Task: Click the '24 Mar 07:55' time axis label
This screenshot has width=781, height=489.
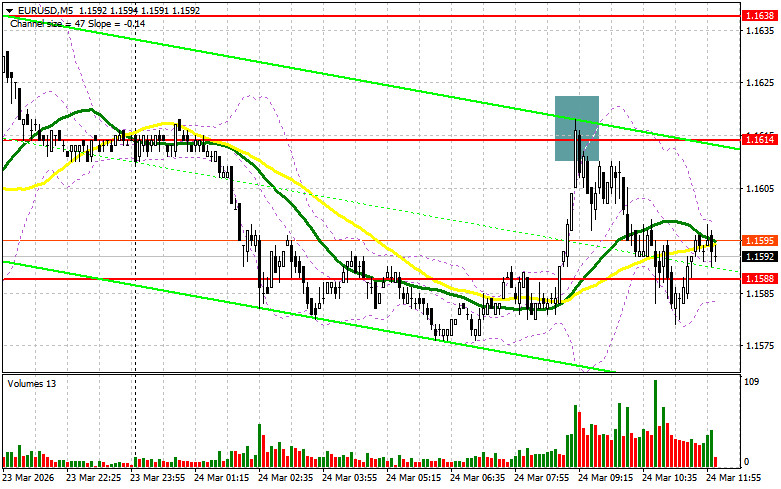Action: pos(541,478)
